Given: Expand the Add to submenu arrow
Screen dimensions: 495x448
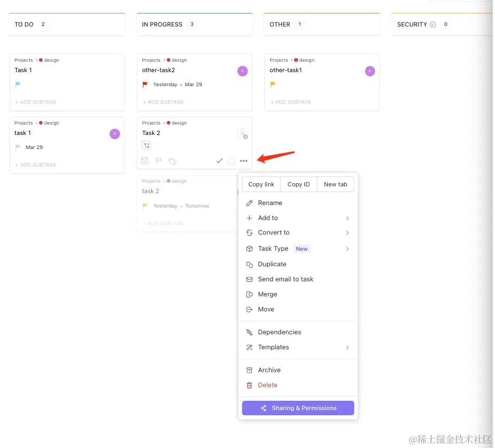Looking at the screenshot, I should click(347, 218).
